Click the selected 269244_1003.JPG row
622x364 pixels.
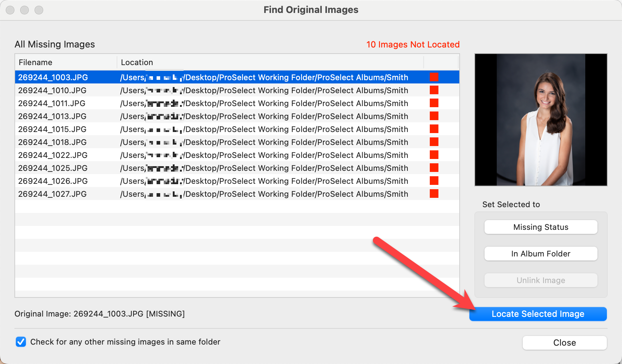(53, 78)
